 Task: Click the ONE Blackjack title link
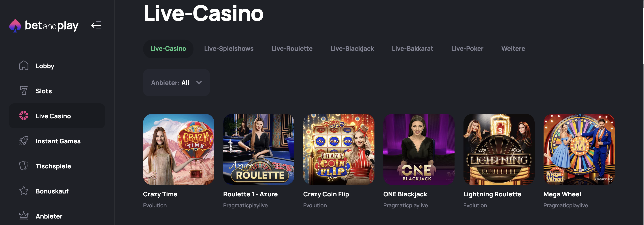coord(405,194)
